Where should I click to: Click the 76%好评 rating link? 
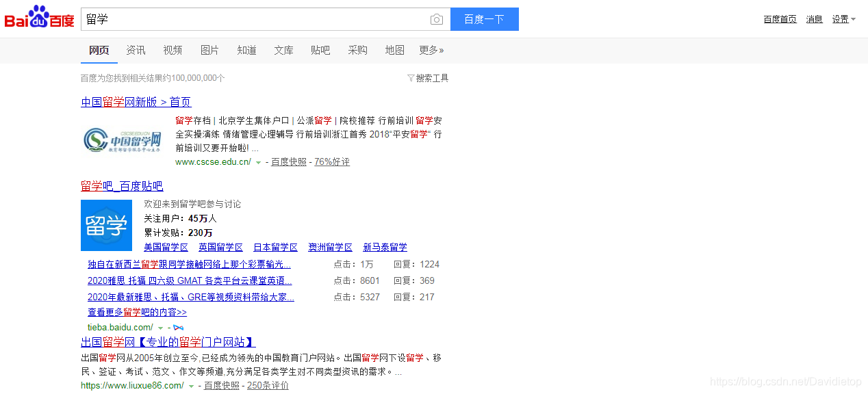click(332, 162)
